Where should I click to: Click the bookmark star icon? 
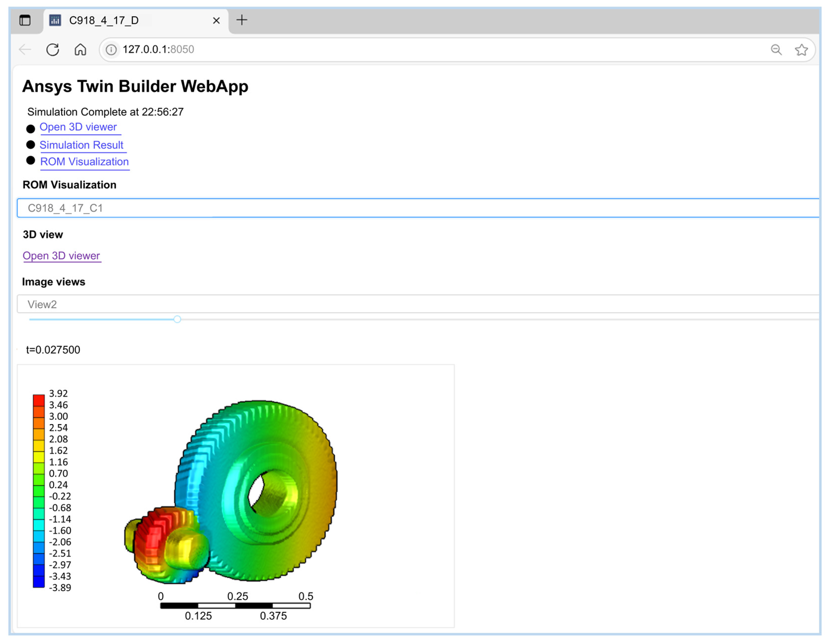(801, 50)
